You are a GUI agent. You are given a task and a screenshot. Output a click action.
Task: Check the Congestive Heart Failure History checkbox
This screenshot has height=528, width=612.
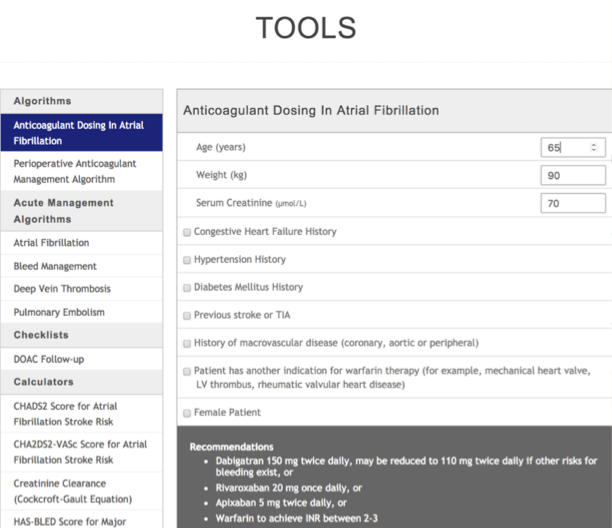point(187,232)
